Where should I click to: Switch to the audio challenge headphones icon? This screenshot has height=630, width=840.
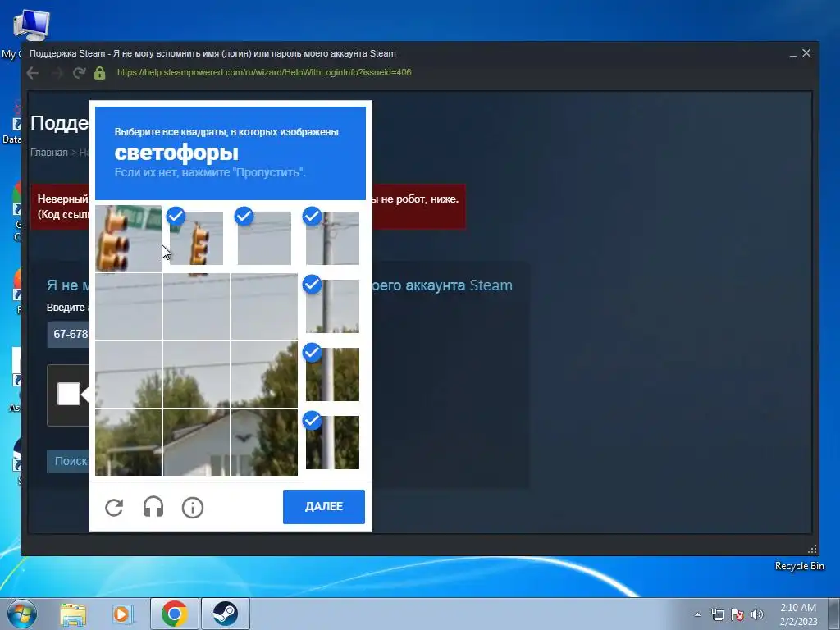(153, 507)
